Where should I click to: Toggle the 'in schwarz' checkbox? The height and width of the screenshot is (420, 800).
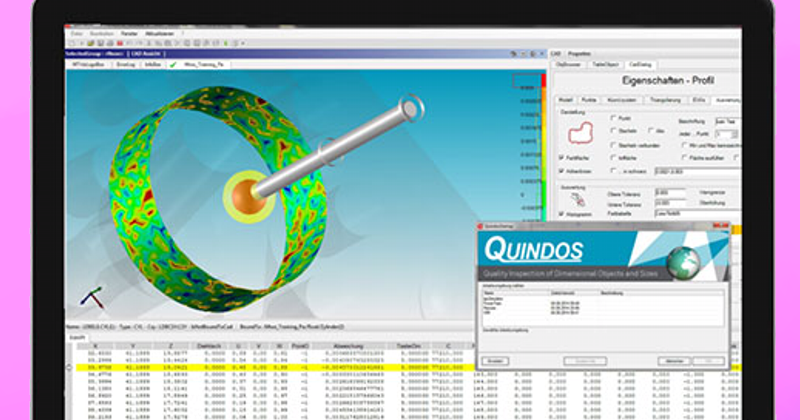click(613, 171)
